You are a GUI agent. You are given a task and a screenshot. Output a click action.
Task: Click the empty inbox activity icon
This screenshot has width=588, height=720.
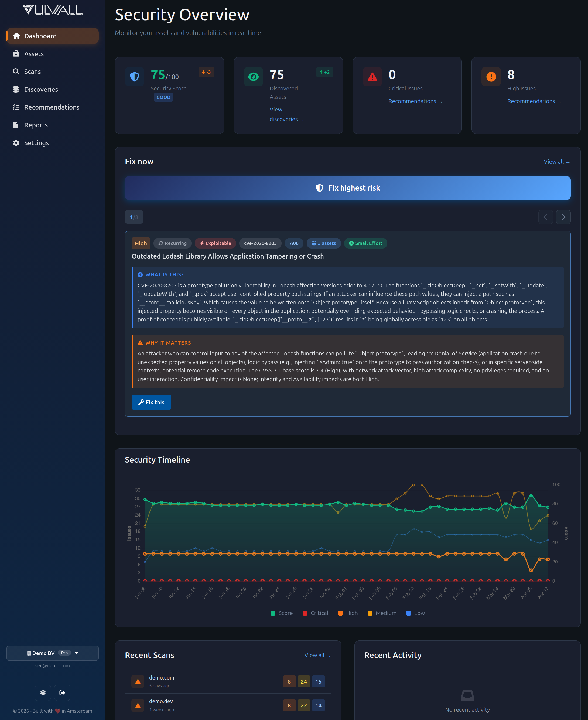(x=467, y=696)
